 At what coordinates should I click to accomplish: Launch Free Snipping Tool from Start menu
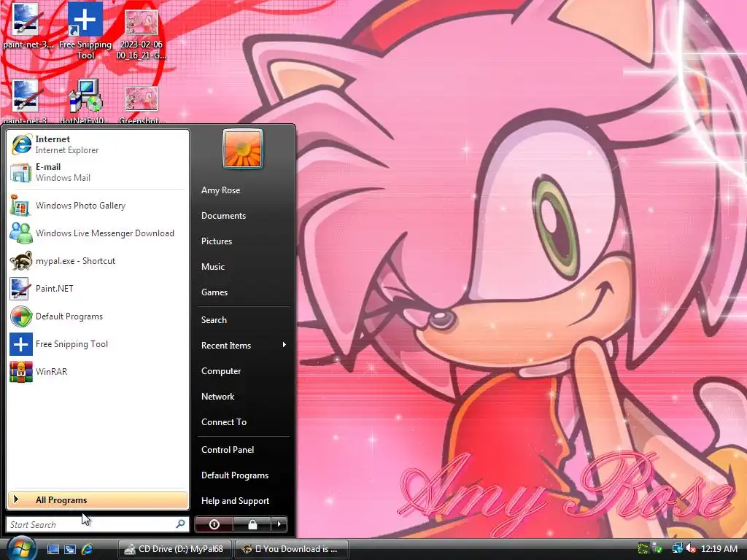[98, 344]
